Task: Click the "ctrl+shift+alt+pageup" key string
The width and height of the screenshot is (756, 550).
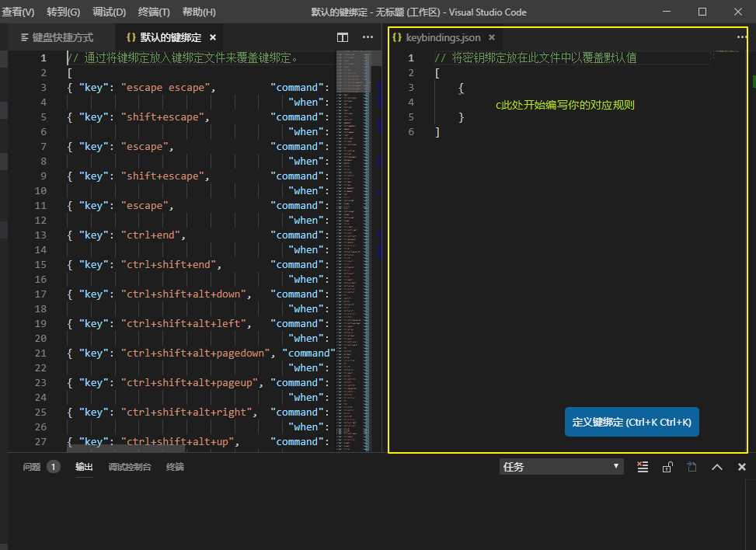Action: click(x=190, y=382)
